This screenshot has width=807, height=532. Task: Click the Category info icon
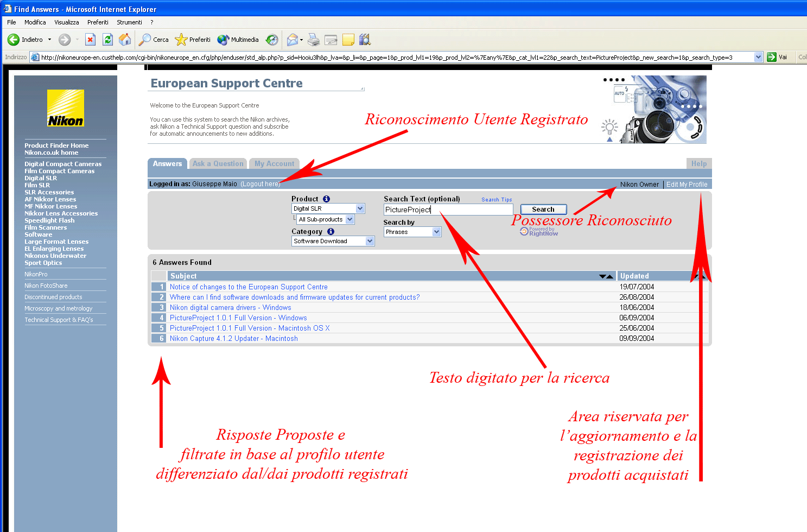point(331,232)
